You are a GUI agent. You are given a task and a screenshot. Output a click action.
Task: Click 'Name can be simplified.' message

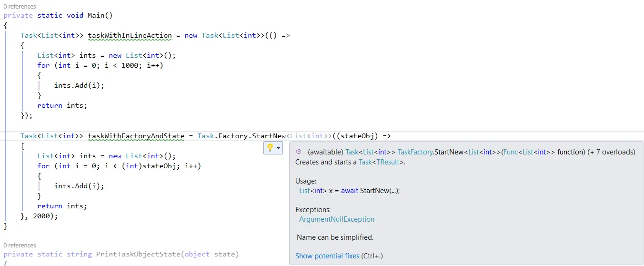point(335,237)
